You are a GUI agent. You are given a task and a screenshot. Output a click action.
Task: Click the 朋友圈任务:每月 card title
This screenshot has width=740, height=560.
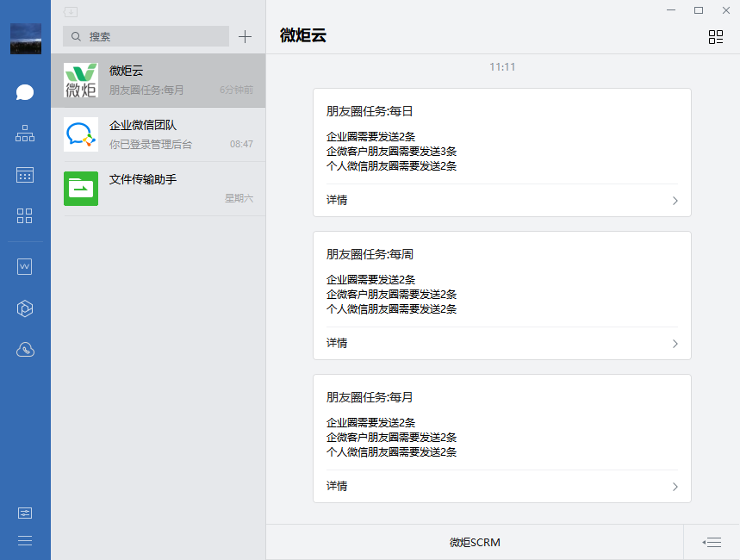(370, 397)
